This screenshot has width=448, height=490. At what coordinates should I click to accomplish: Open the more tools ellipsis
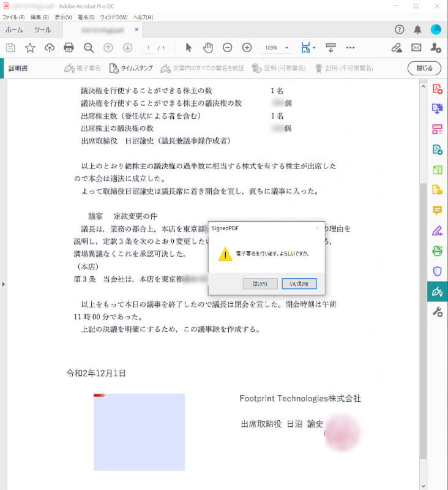(350, 48)
